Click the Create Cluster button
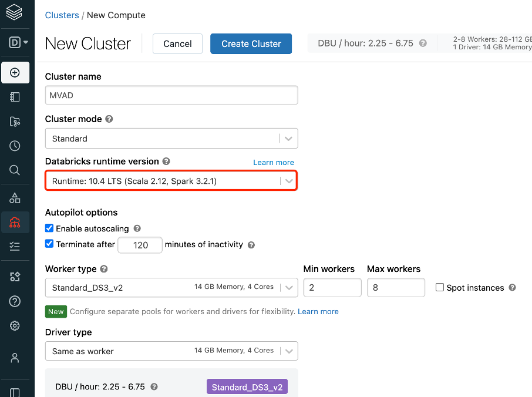 [251, 44]
